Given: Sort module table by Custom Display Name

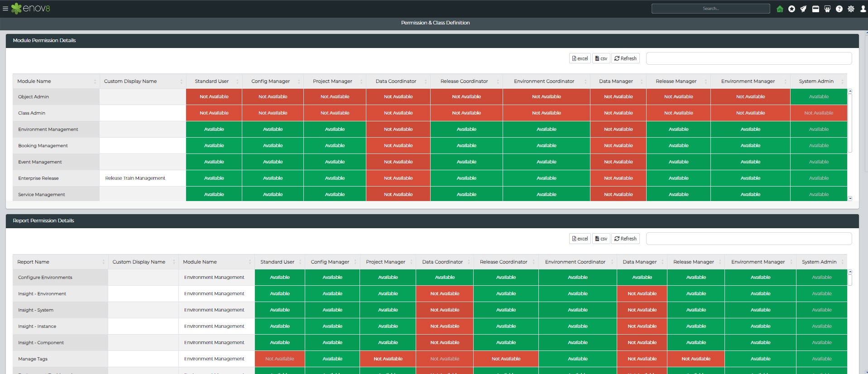Looking at the screenshot, I should coord(143,82).
